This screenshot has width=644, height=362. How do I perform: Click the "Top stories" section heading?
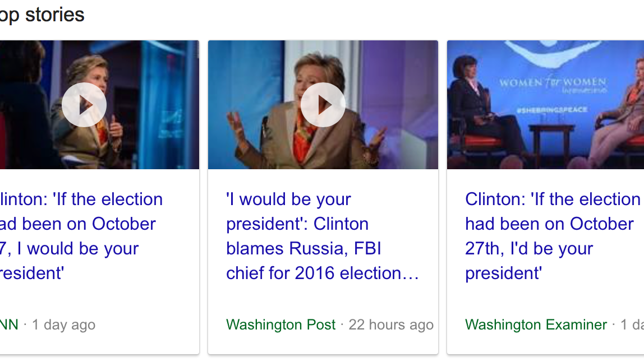tap(42, 15)
